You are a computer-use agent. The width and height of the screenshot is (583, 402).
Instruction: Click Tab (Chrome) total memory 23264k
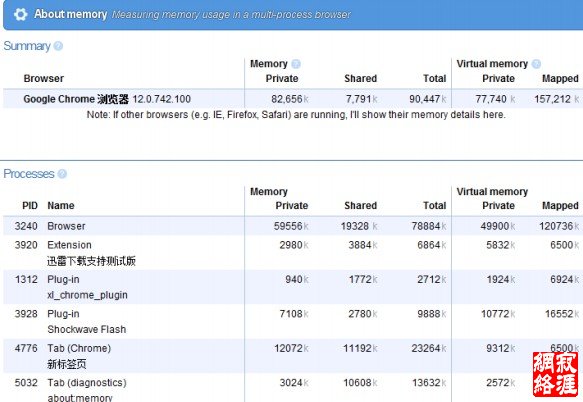[429, 348]
